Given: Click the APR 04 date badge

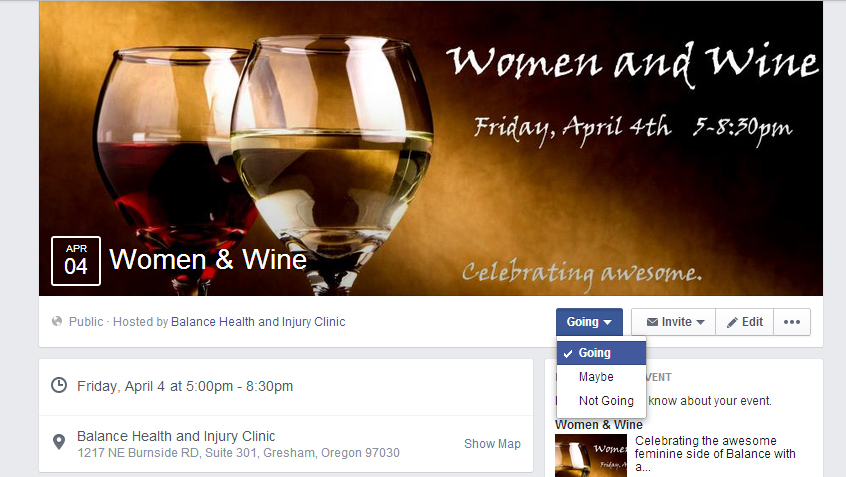Looking at the screenshot, I should pyautogui.click(x=76, y=261).
